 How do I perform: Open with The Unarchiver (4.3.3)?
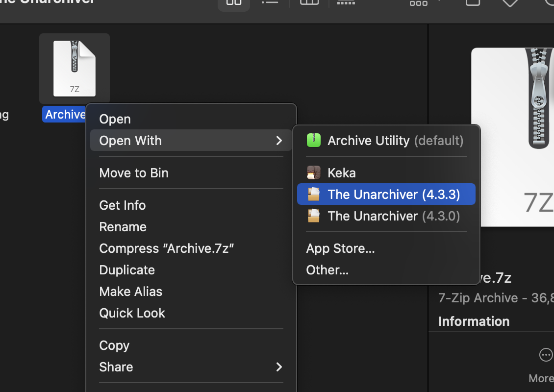tap(386, 194)
